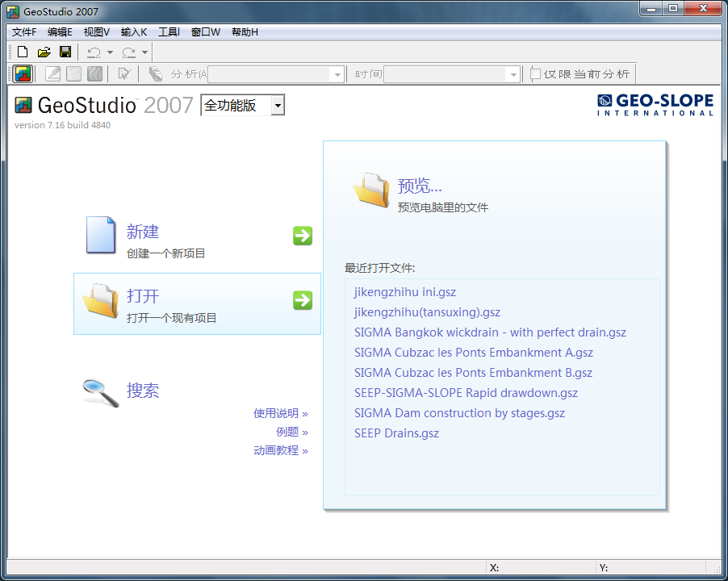
Task: Click the New file toolbar icon
Action: 23,52
